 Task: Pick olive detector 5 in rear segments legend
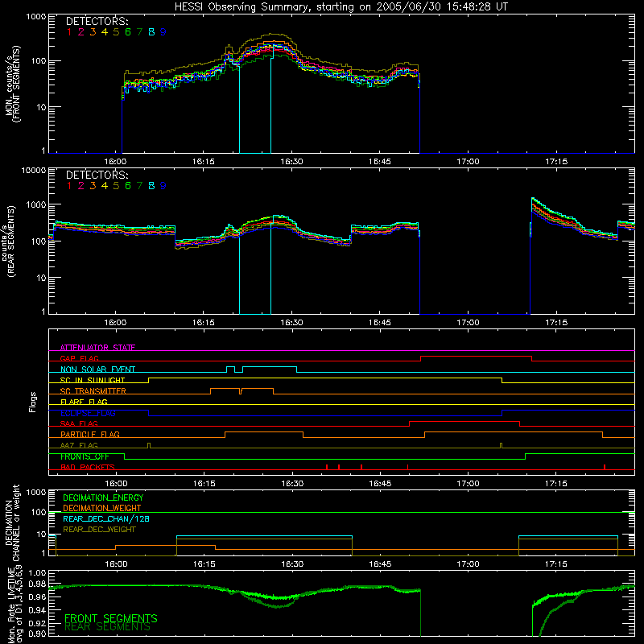point(116,186)
